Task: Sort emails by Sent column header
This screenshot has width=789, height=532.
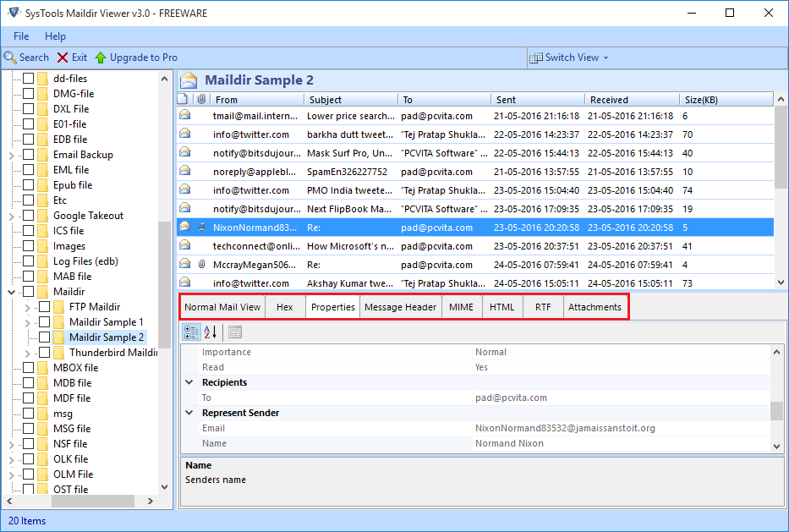Action: tap(537, 100)
